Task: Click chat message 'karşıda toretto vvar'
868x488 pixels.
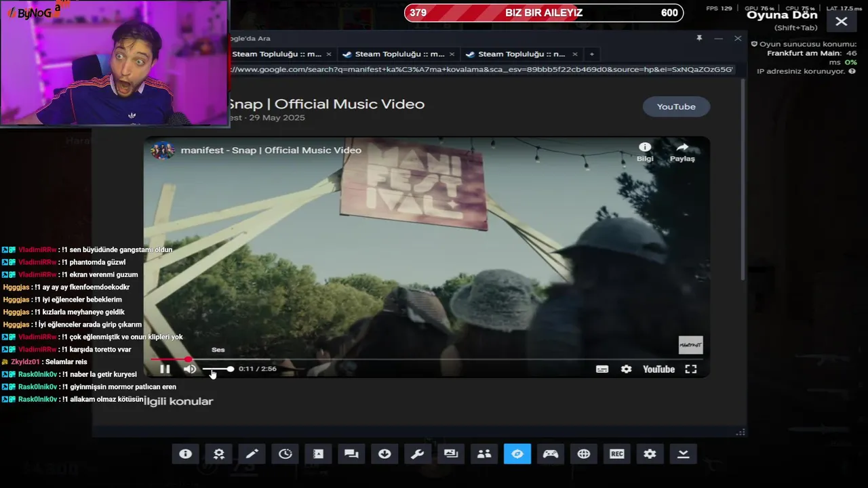Action: [x=100, y=350]
